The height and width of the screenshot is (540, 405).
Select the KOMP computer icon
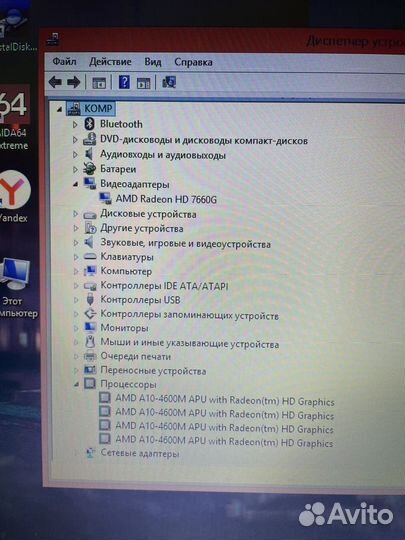73,108
